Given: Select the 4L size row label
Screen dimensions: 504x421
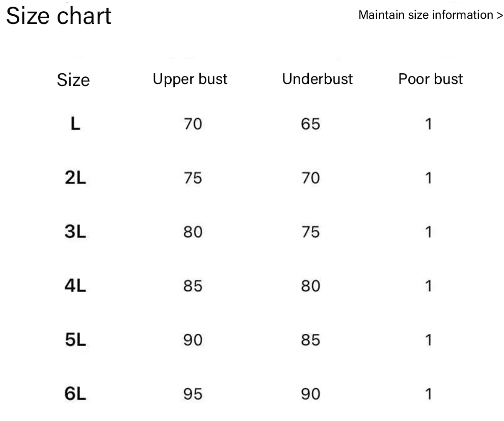Looking at the screenshot, I should pos(75,286).
